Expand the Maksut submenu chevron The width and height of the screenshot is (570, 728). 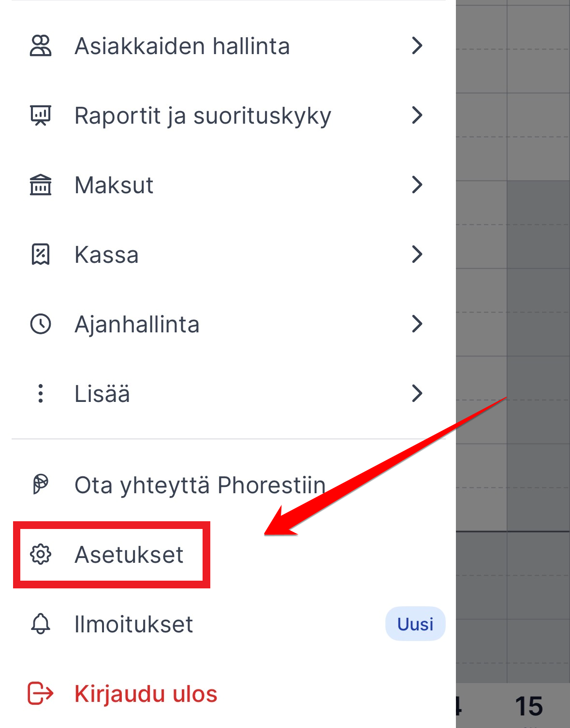417,185
